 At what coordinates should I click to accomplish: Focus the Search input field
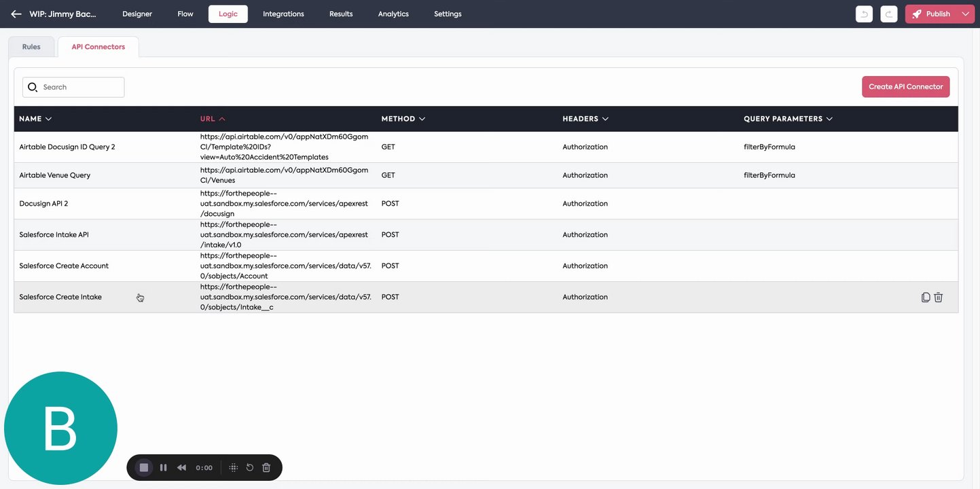[73, 87]
